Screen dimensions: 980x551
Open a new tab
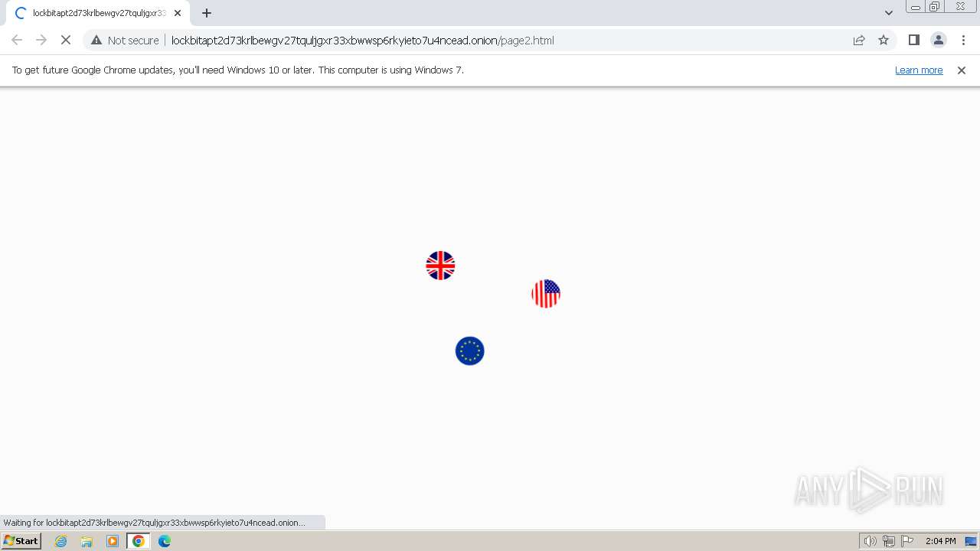(207, 13)
